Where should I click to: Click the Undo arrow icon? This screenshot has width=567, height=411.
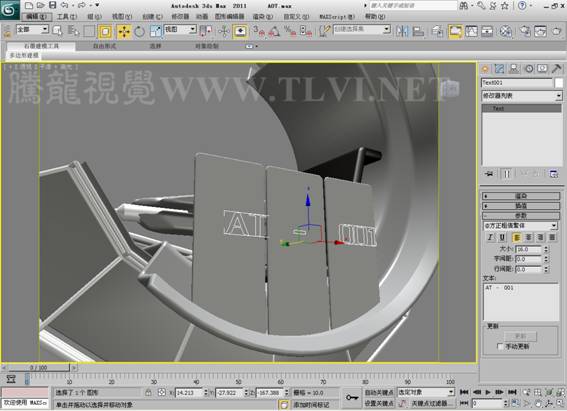[x=64, y=5]
